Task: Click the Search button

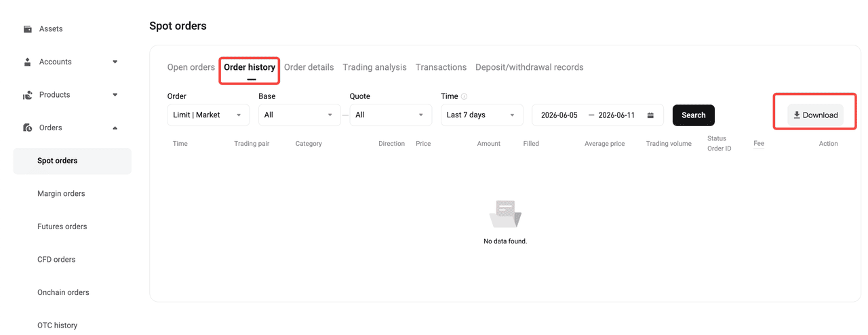Action: pos(694,115)
